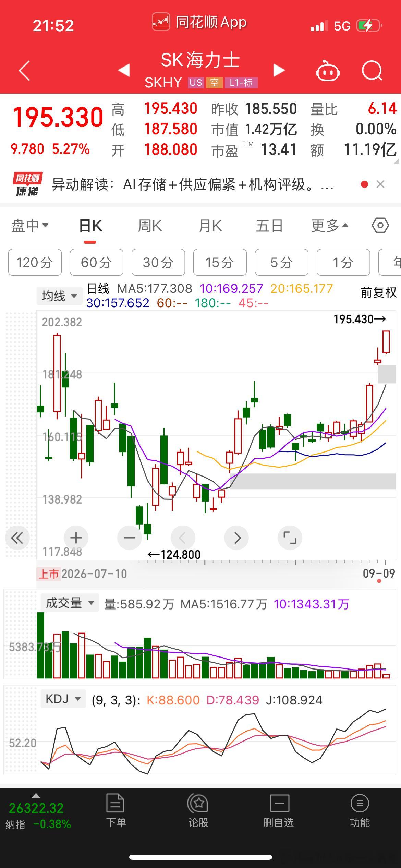Open 均线 indicator dropdown
The width and height of the screenshot is (401, 868).
tap(60, 296)
